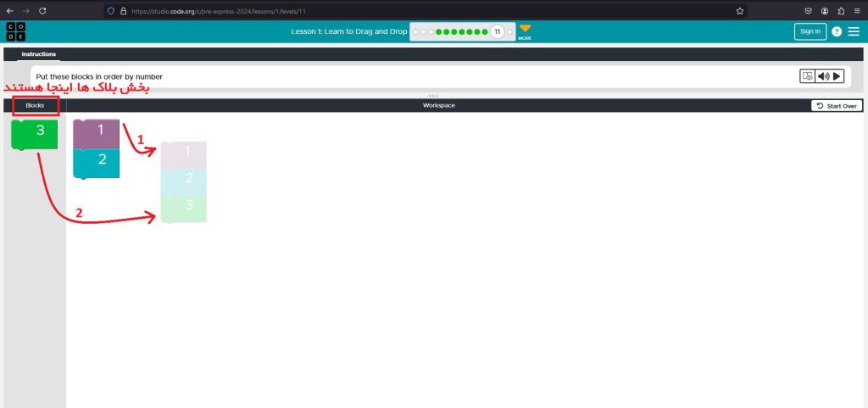The height and width of the screenshot is (408, 868).
Task: Open Firefox account profile icon
Action: [824, 11]
